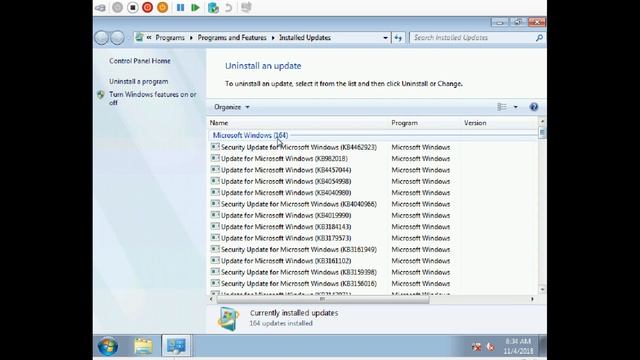Screen dimensions: 640x360
Task: Click the snapshot icon with green check
Action: pos(213,7)
